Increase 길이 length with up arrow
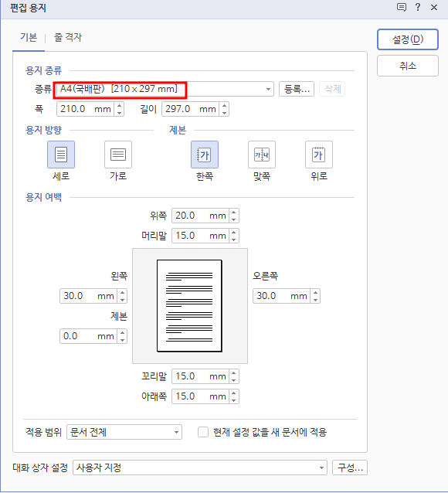The width and height of the screenshot is (448, 493). [224, 106]
